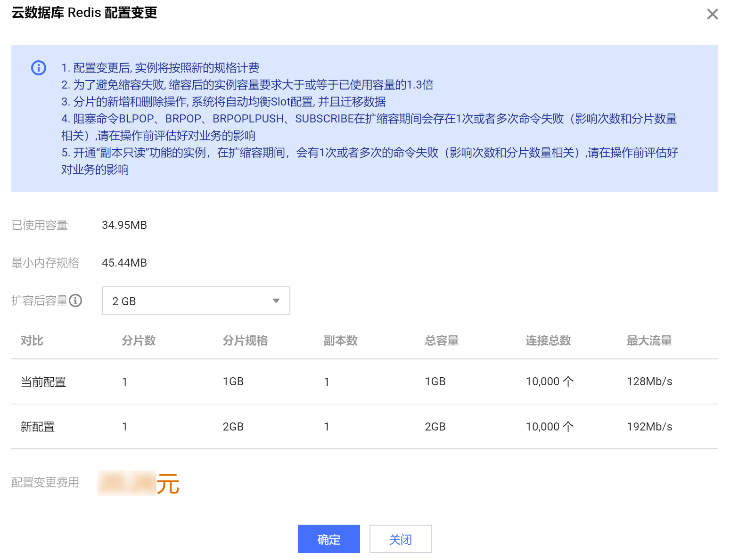The height and width of the screenshot is (560, 731).
Task: Click the 已使用容量 value 34.95MB
Action: 124,225
